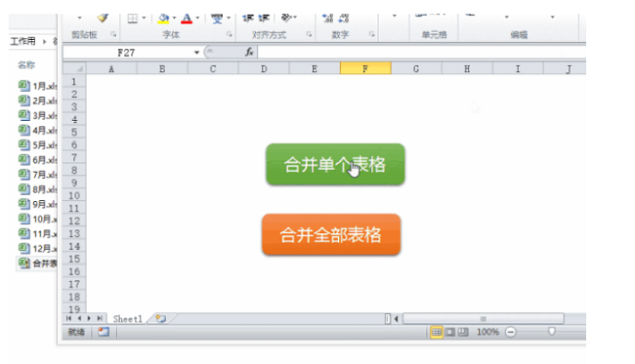Image resolution: width=635 pixels, height=364 pixels.
Task: Click the 工作用 breadcrumb in Explorer
Action: coord(23,41)
